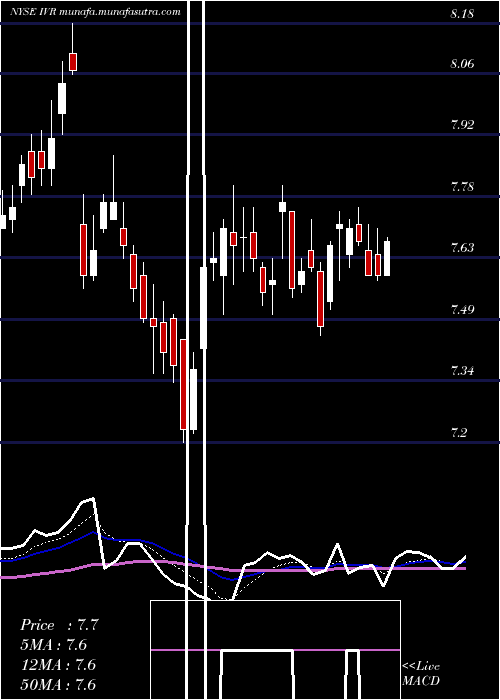This screenshot has width=500, height=700.
Task: Select the 7.2 price axis label
Action: 459,432
